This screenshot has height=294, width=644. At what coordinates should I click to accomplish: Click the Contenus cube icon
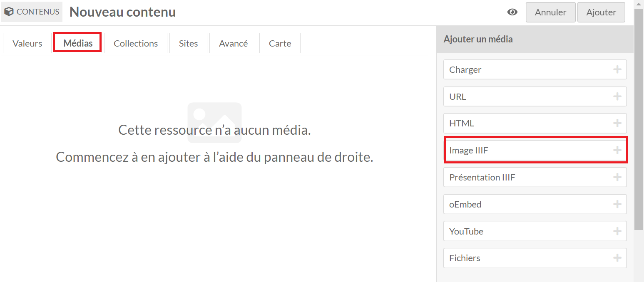tap(9, 12)
